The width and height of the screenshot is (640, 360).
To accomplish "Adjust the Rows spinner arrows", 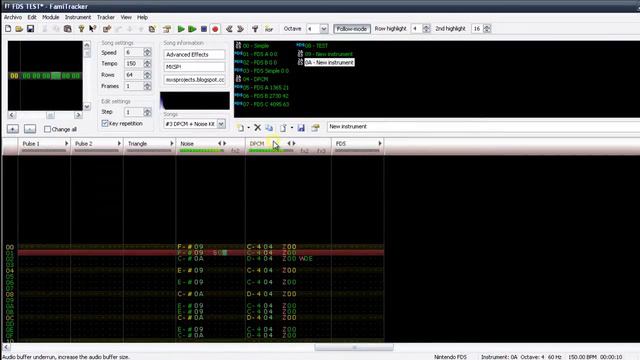I will [x=147, y=75].
